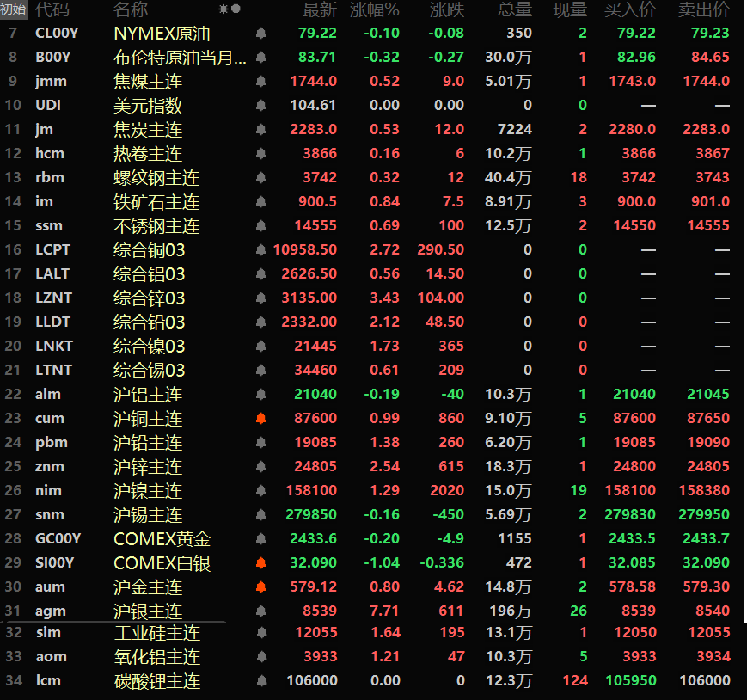This screenshot has height=700, width=747.
Task: Click the LCPT code cell
Action: [x=53, y=249]
